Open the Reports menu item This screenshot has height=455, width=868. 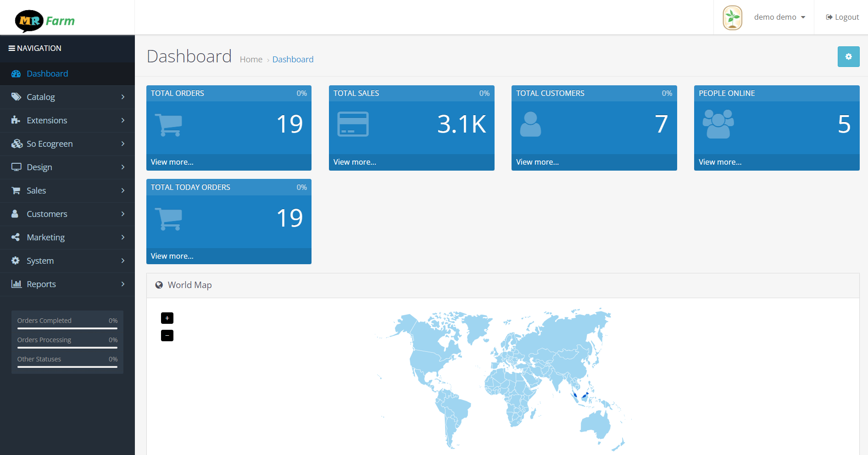pyautogui.click(x=67, y=284)
